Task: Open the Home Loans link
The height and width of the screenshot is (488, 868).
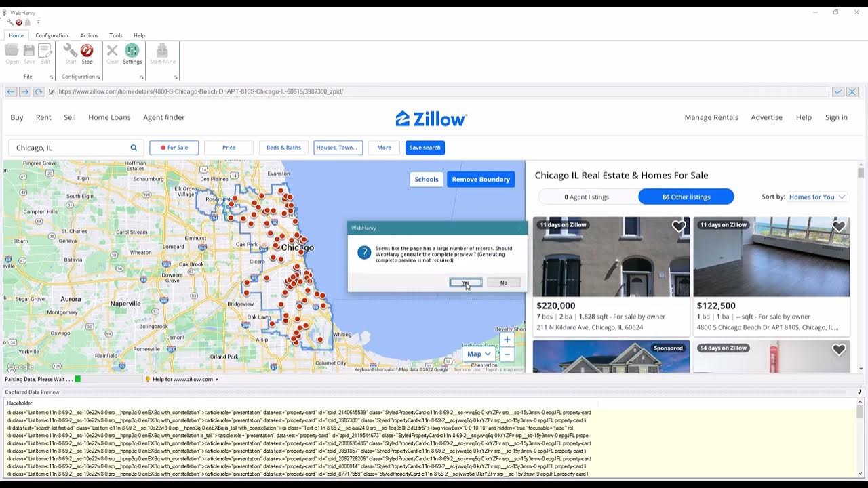Action: coord(109,117)
